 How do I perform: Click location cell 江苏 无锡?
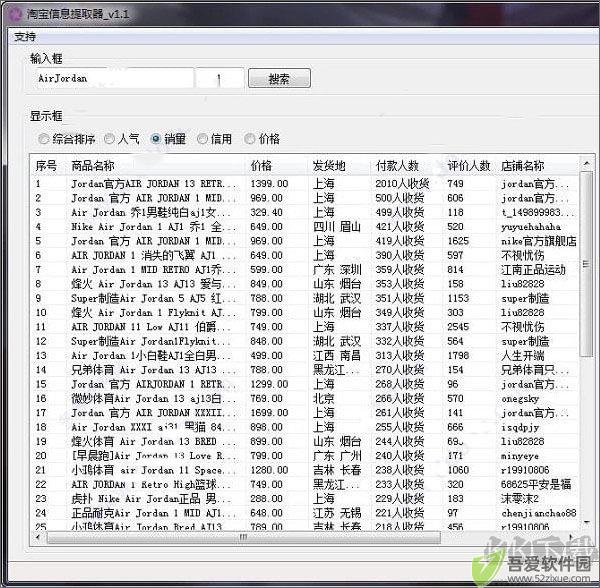(337, 513)
